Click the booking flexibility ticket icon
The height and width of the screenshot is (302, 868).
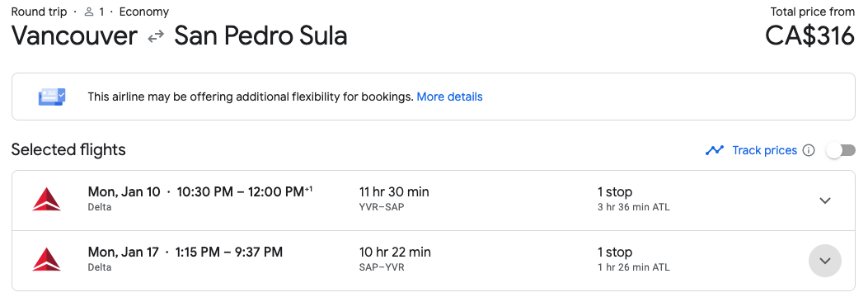(52, 97)
